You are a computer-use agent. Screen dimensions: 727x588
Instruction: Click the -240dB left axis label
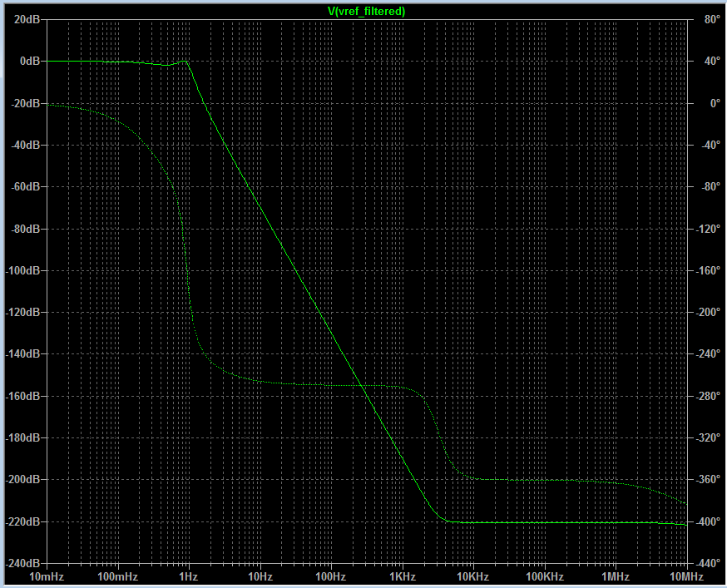coord(22,564)
